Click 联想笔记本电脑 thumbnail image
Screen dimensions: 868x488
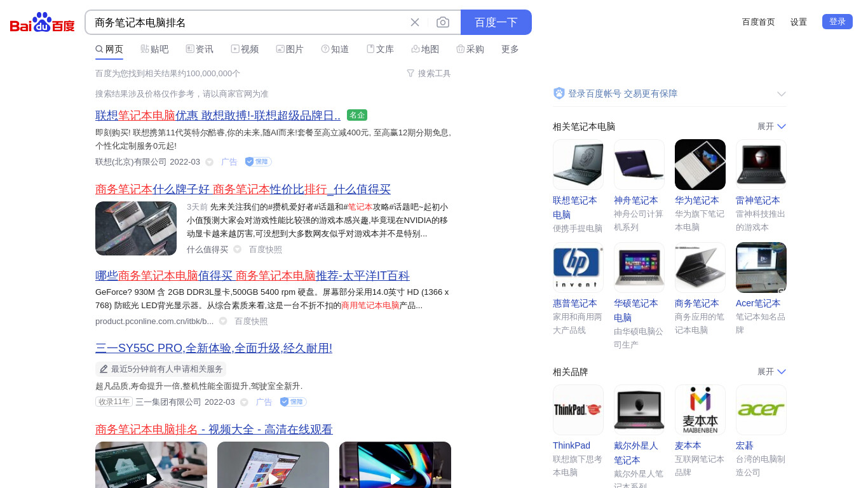tap(578, 165)
